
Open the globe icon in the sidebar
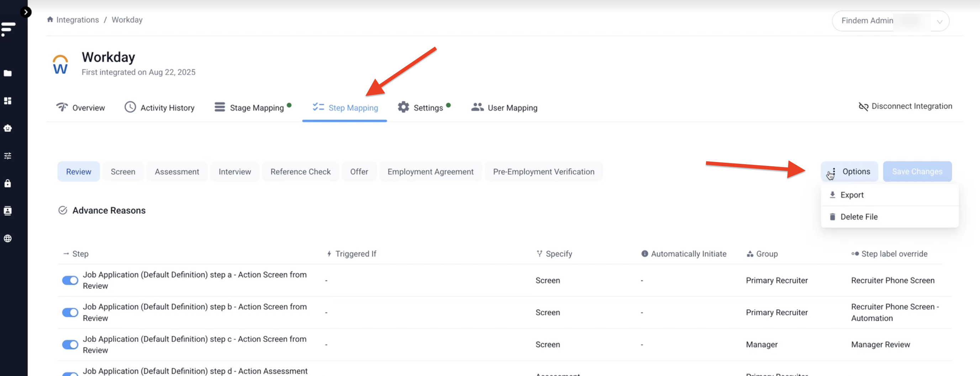[x=7, y=238]
